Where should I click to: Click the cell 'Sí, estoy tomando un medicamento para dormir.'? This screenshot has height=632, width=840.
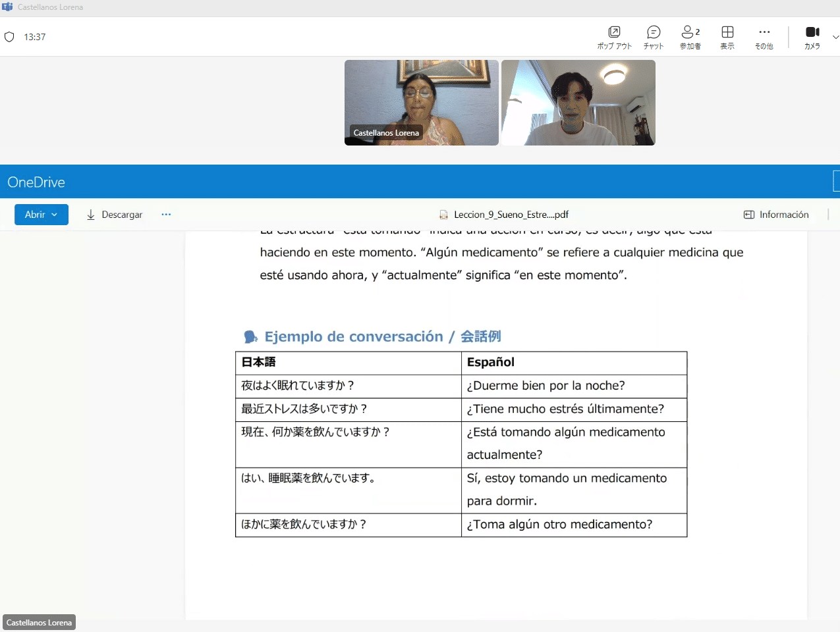tap(574, 490)
